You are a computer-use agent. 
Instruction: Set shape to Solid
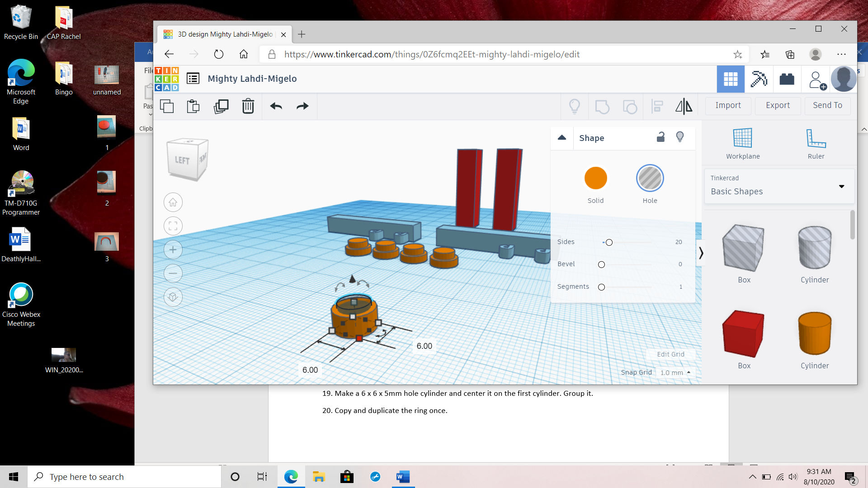[595, 178]
